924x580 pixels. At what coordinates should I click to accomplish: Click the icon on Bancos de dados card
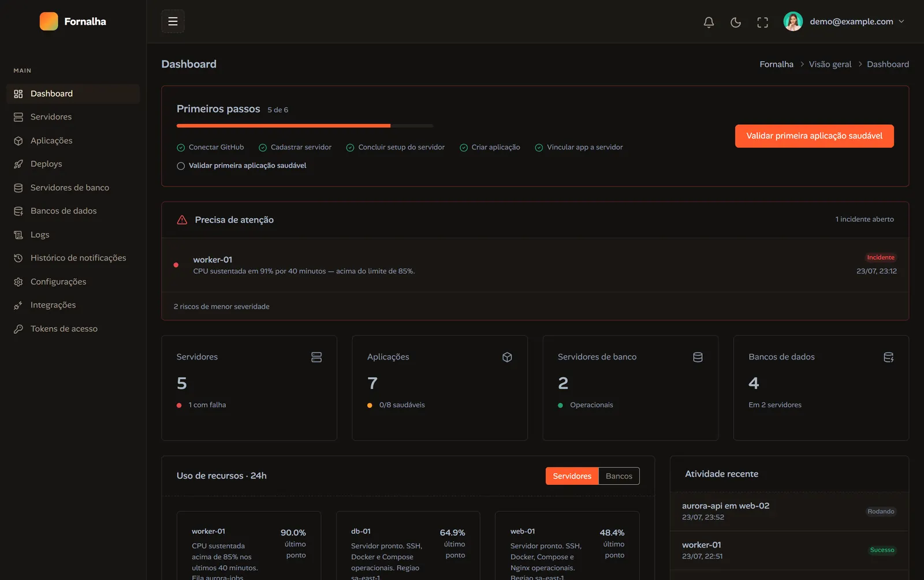pyautogui.click(x=888, y=357)
